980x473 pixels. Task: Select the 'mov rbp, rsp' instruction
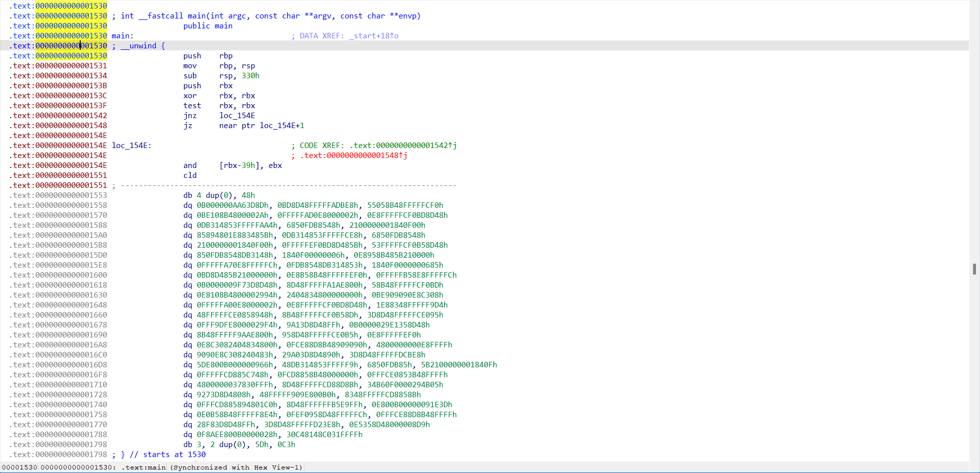tap(219, 66)
